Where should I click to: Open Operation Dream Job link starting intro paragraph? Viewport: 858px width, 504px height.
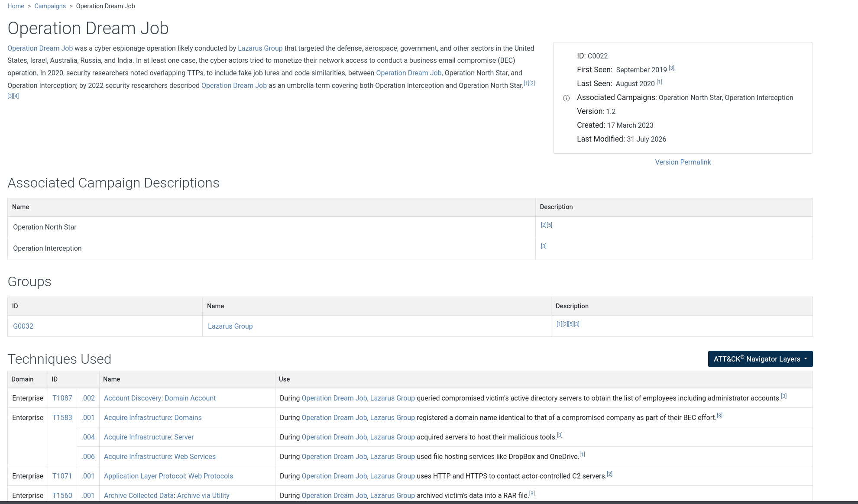[40, 48]
